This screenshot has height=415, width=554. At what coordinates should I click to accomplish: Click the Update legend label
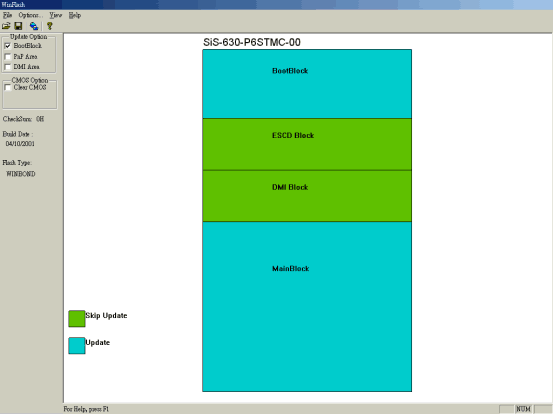click(x=98, y=342)
